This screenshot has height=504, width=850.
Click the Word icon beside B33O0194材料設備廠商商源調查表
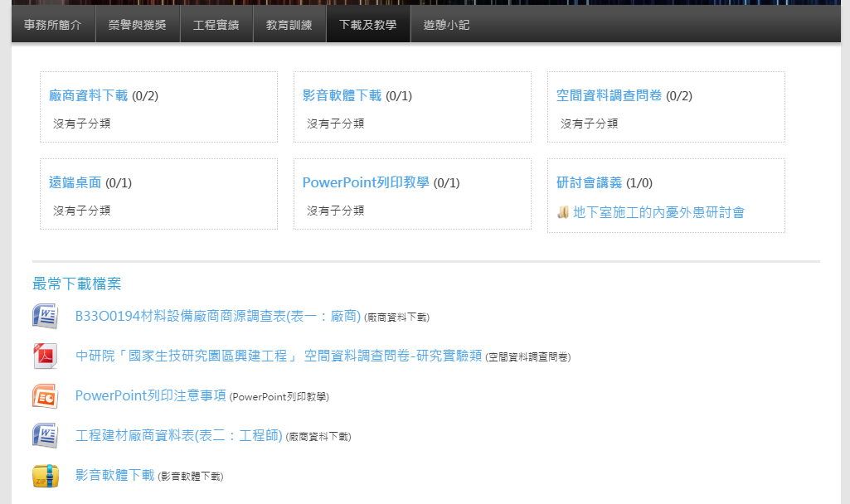45,316
